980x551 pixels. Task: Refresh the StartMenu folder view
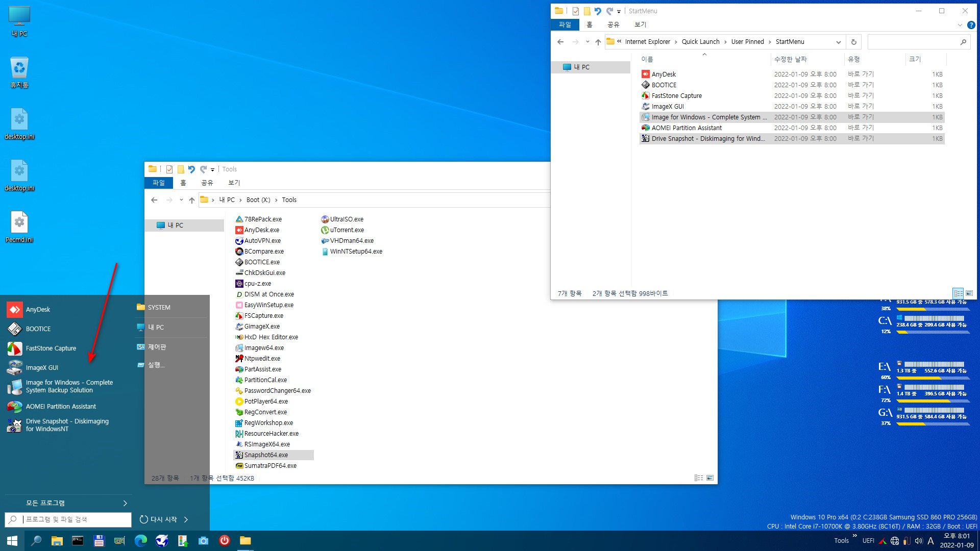[x=854, y=42]
